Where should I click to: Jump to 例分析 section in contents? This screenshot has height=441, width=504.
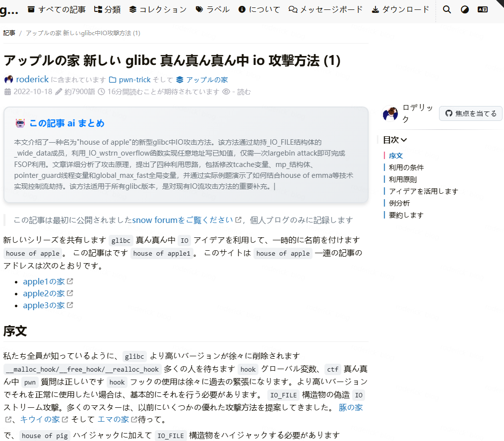pyautogui.click(x=399, y=203)
